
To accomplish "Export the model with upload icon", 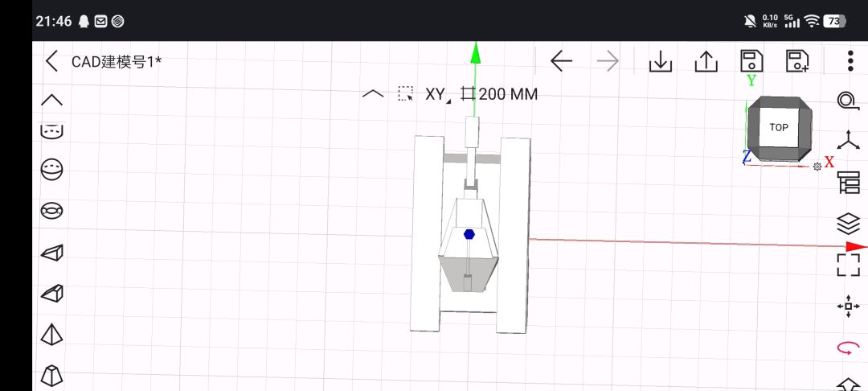I will point(706,61).
